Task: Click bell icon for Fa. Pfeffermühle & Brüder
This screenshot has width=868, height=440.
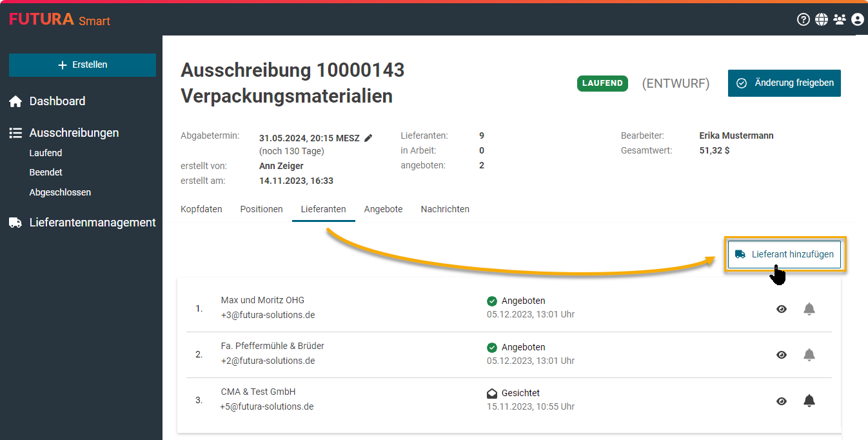Action: point(809,355)
